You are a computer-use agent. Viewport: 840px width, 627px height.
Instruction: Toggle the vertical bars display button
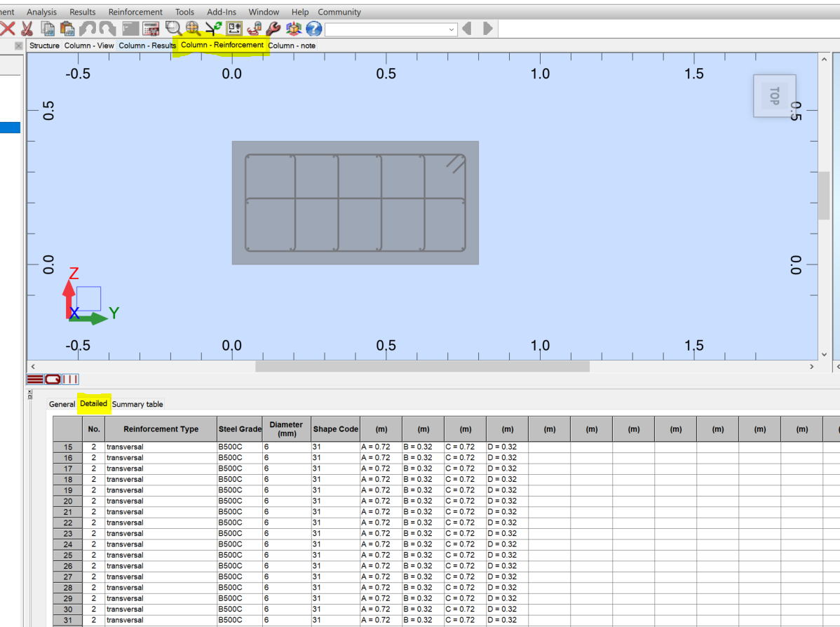pyautogui.click(x=70, y=379)
